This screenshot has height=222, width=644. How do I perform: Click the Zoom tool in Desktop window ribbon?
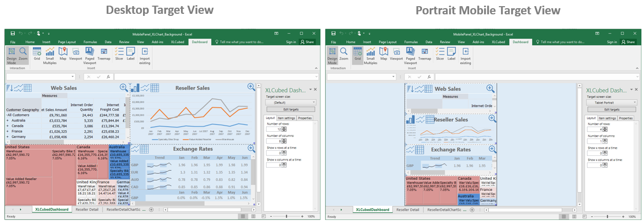(x=24, y=55)
